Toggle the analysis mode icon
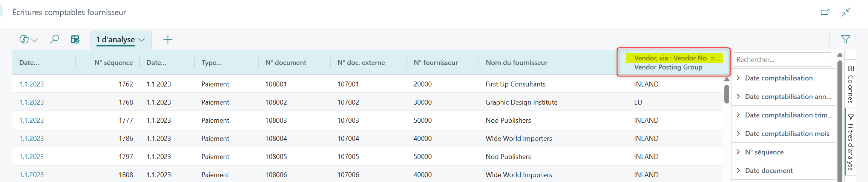The height and width of the screenshot is (182, 868). tap(75, 39)
